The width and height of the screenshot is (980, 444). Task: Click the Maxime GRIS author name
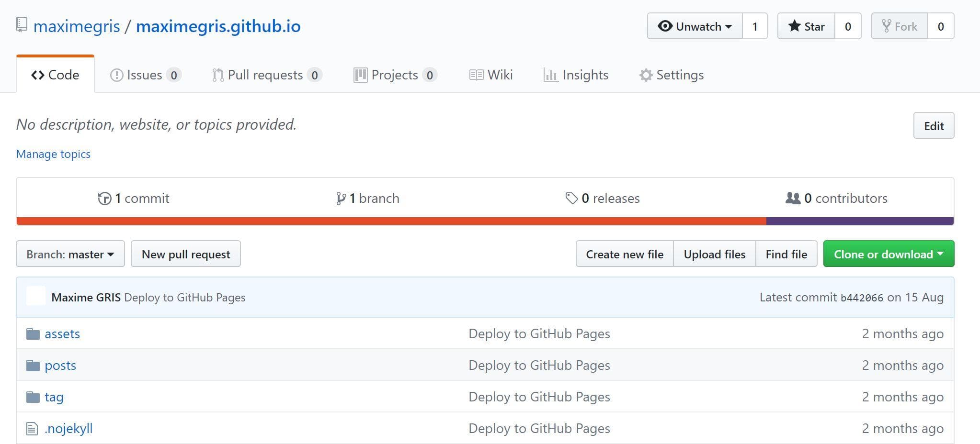[86, 297]
